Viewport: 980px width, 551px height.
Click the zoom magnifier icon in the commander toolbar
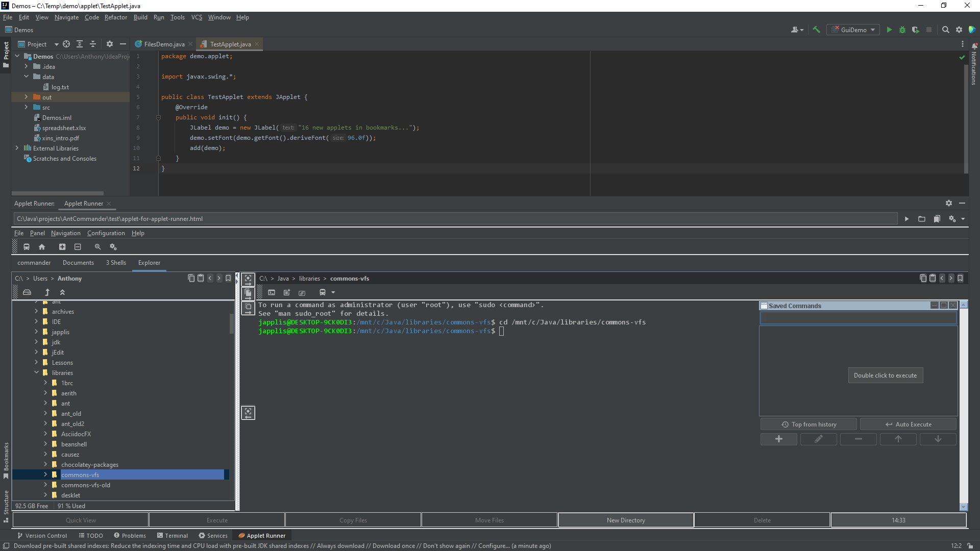point(97,247)
